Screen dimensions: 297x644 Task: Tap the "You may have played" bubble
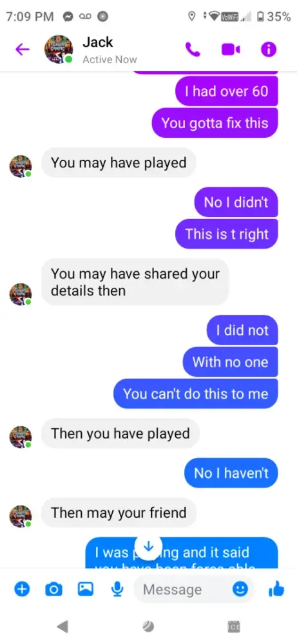119,163
